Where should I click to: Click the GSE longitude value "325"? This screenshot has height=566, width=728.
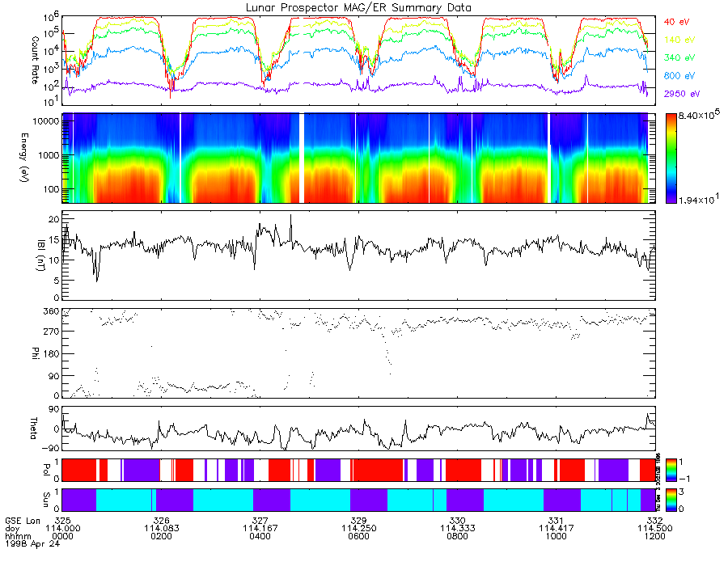[x=62, y=521]
